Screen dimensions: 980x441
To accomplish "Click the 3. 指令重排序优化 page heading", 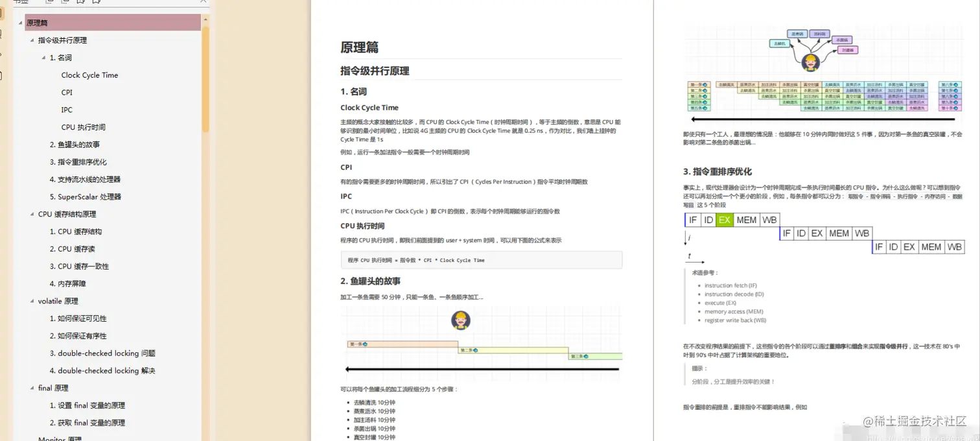I will [717, 172].
